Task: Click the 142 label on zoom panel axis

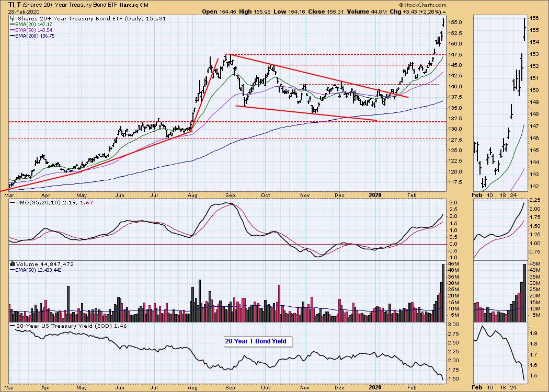Action: (x=534, y=186)
